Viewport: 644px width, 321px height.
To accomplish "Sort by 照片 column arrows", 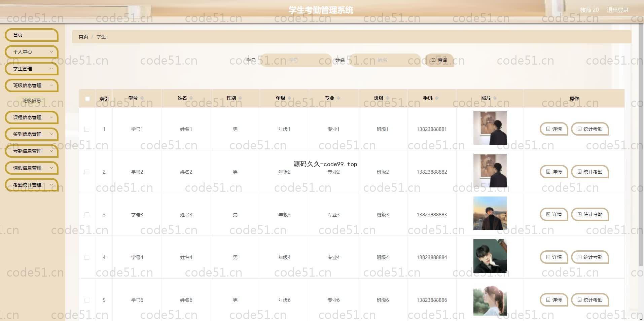I will [495, 98].
